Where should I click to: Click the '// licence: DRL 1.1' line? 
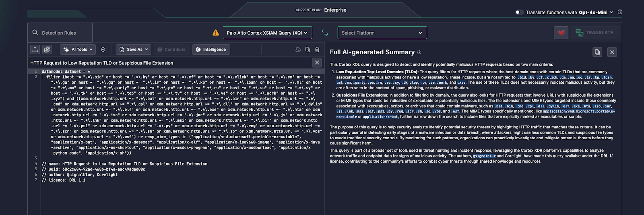[64, 180]
